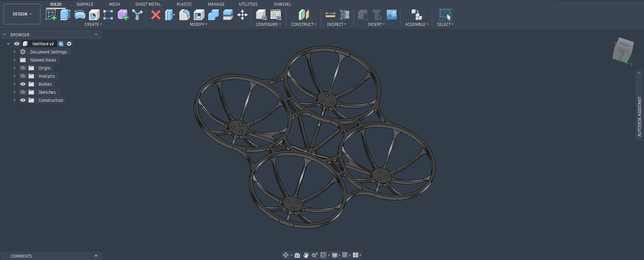Toggle visibility of the Origin folder
This screenshot has width=644, height=260.
[23, 68]
